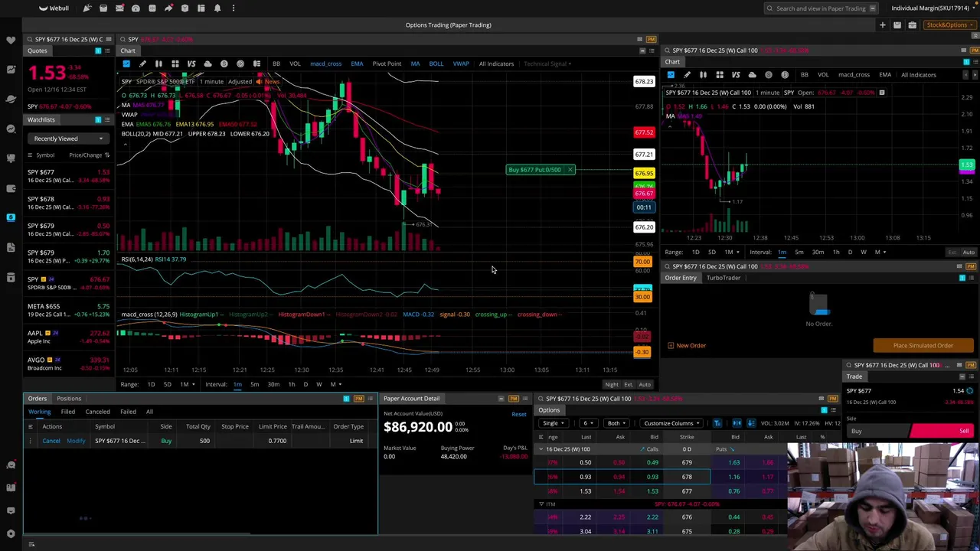Open the Individual Margin account dropdown
Image resolution: width=980 pixels, height=551 pixels.
(933, 8)
